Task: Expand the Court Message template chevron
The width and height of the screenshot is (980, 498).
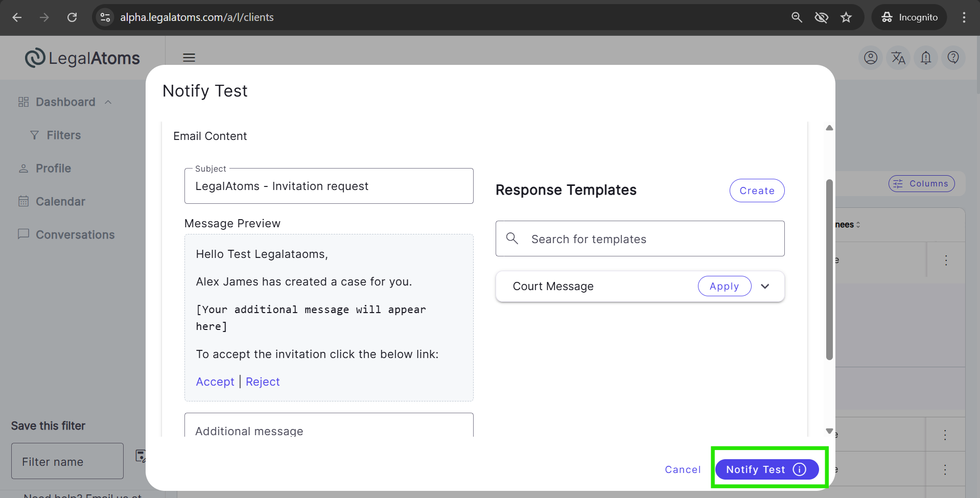Action: [x=765, y=287]
